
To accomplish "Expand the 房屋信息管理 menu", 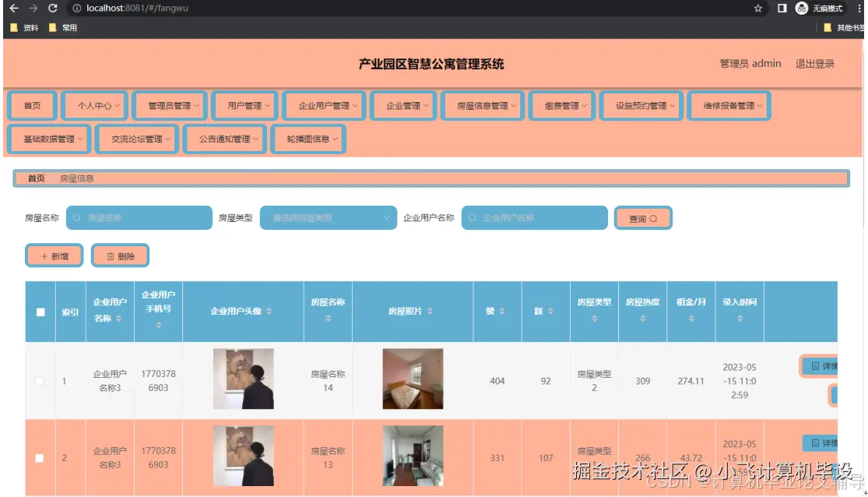I will pyautogui.click(x=483, y=105).
